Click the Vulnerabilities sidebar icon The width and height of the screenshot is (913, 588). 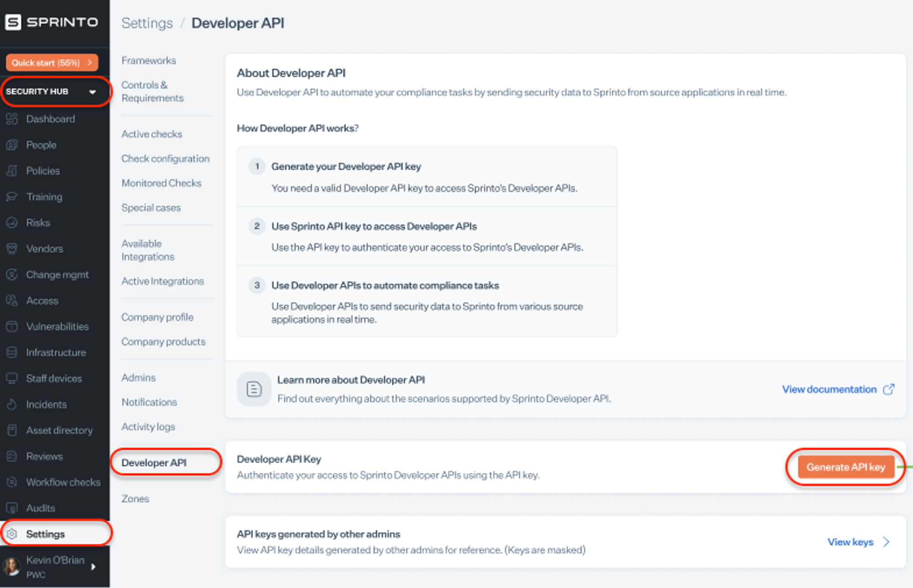point(12,327)
